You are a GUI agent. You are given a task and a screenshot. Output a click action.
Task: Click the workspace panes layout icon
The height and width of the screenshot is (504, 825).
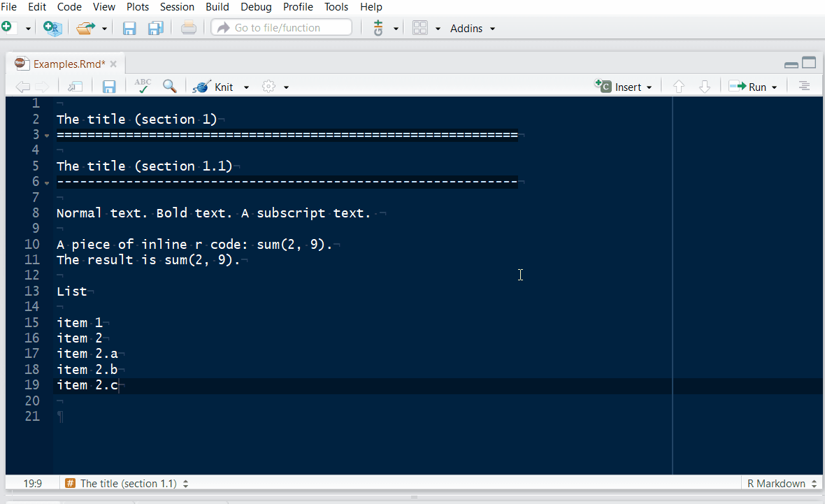420,28
